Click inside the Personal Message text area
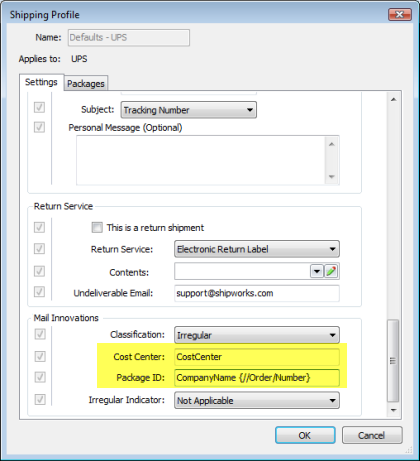 200,160
